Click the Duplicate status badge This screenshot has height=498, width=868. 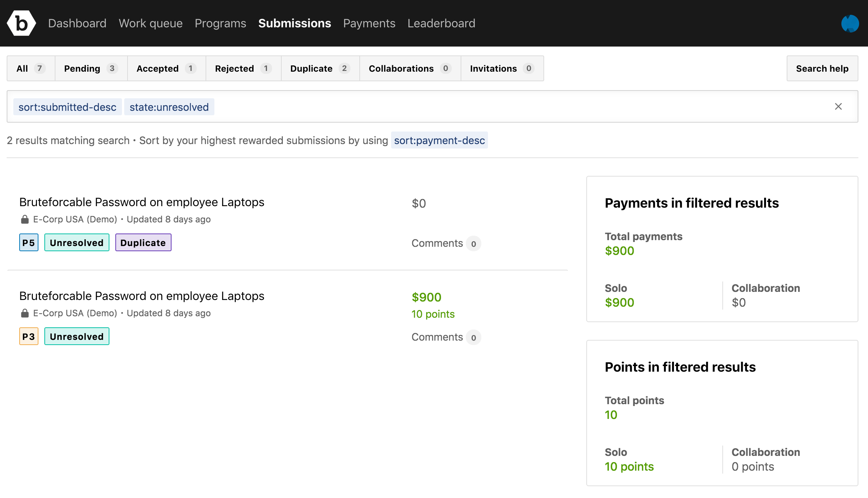pyautogui.click(x=143, y=243)
